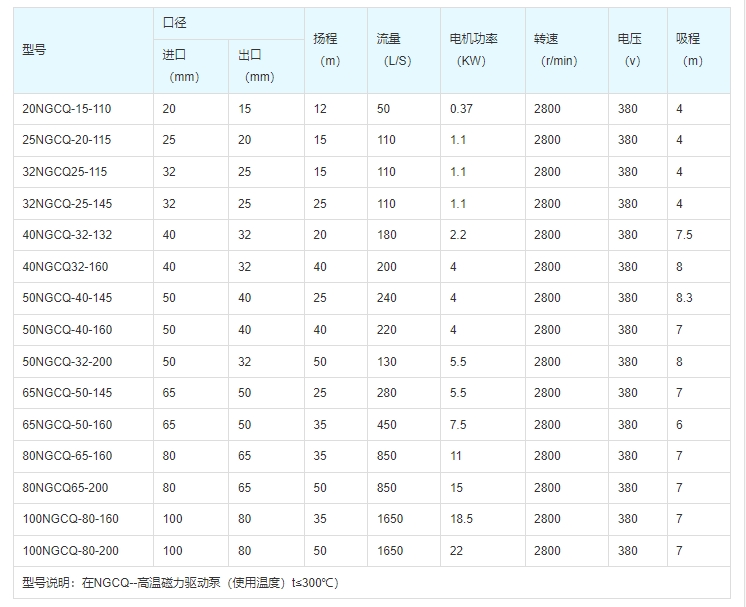
Task: Click motor power 0.37 in 20NGCQ-15-110 row
Action: coord(461,109)
